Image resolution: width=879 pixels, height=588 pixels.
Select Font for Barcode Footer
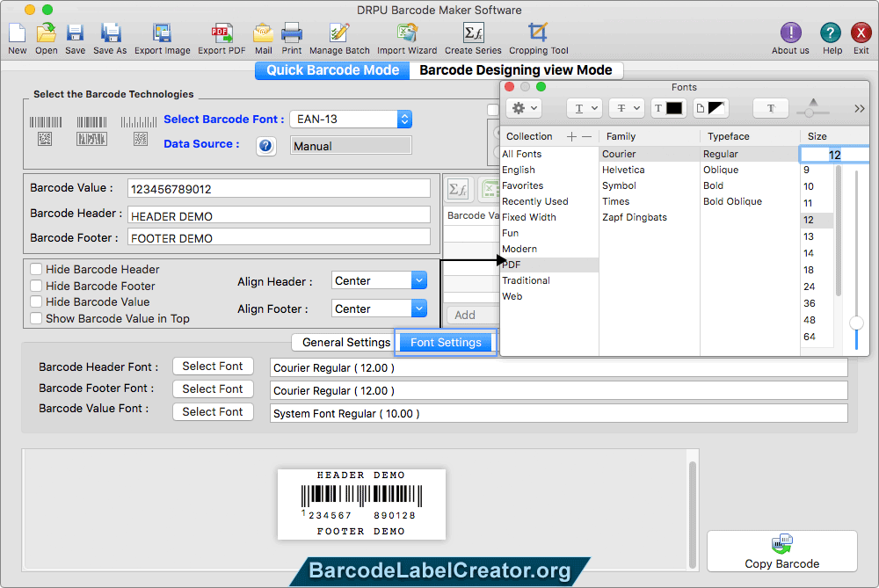tap(213, 389)
